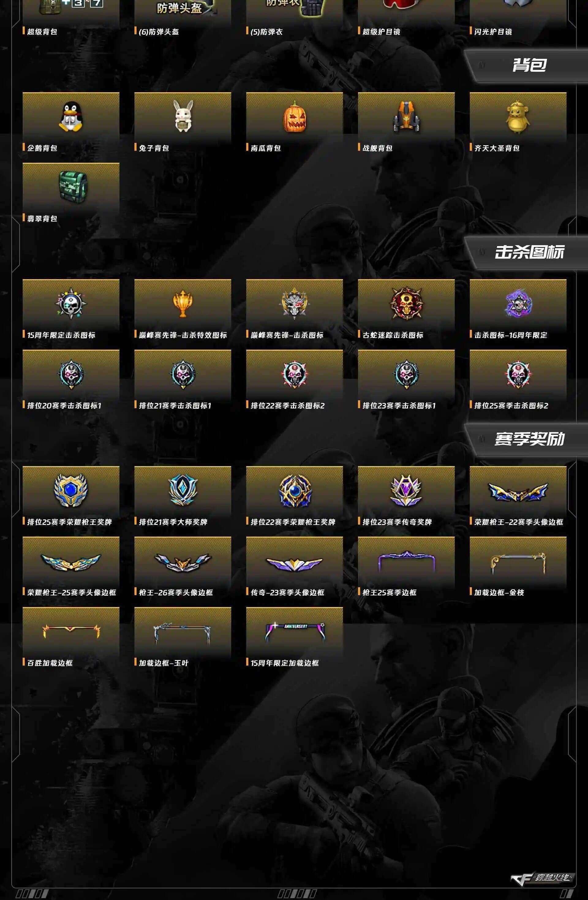Switch to the 赛季奖励 section header

coord(526,439)
